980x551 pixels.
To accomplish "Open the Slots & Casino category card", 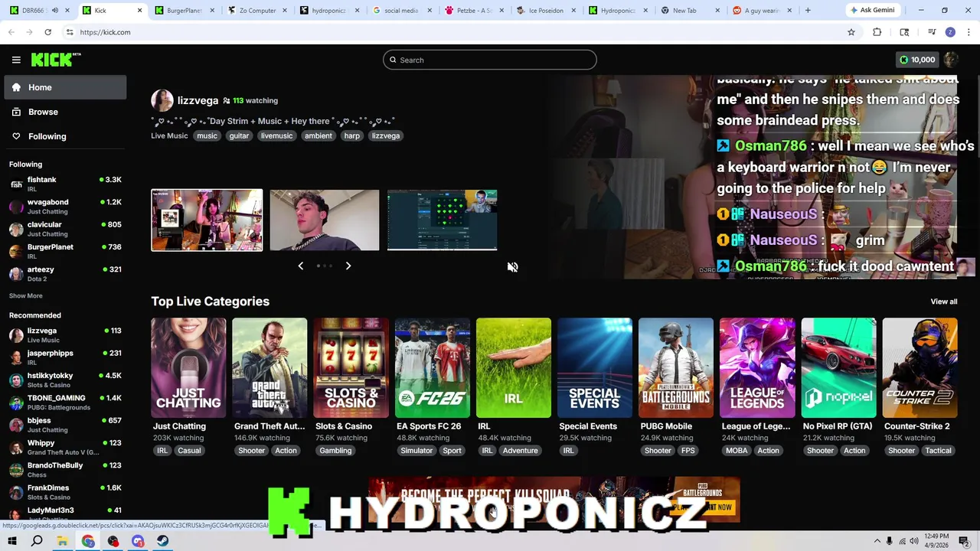I will point(351,368).
